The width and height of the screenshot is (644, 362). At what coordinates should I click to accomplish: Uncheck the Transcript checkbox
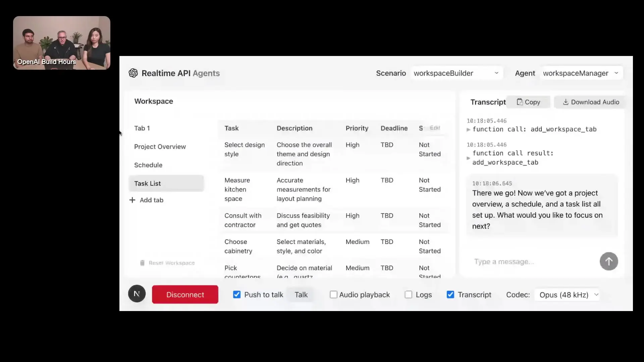pos(450,295)
